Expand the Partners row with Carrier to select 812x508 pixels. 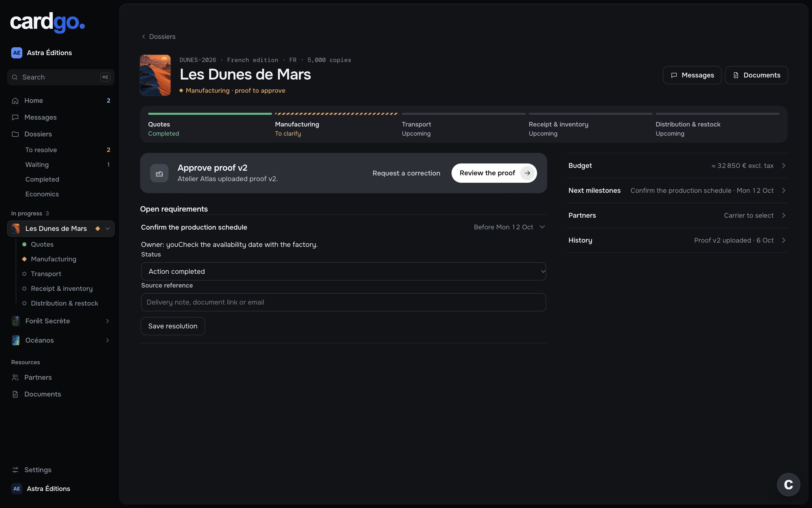coord(678,215)
